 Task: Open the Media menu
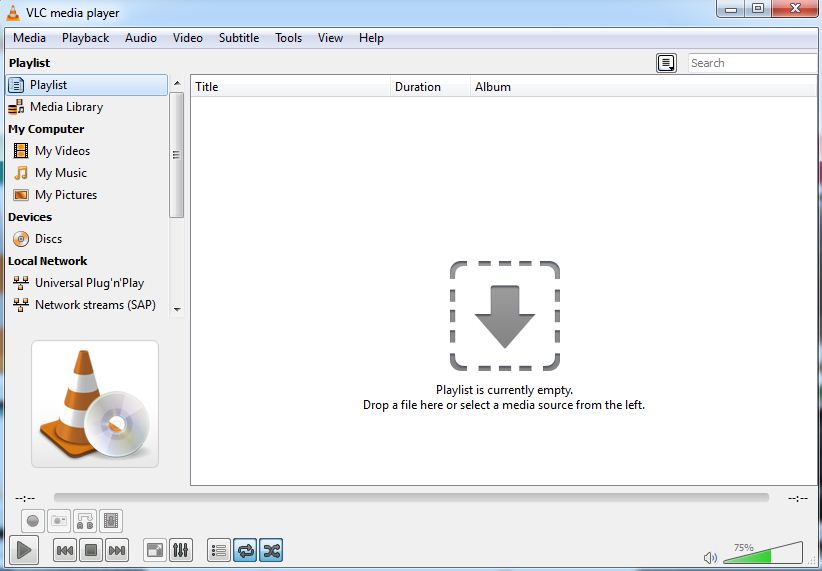[29, 38]
